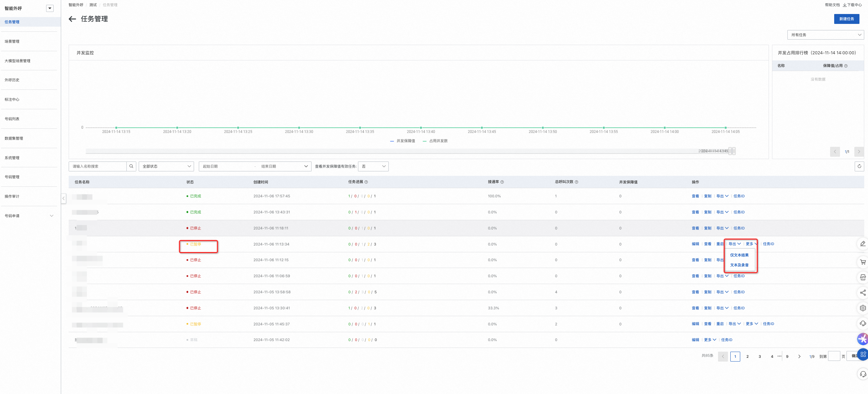Click the customer service headset icon at bottom
This screenshot has width=868, height=394.
863,374
